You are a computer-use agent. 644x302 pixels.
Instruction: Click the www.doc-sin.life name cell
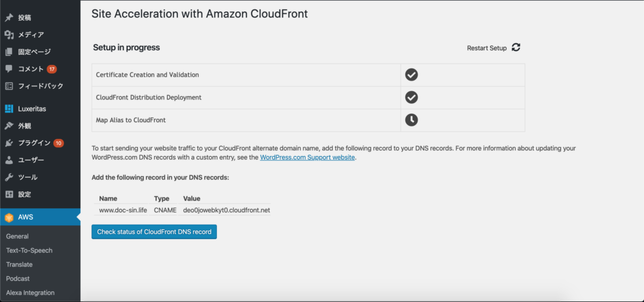click(x=123, y=210)
